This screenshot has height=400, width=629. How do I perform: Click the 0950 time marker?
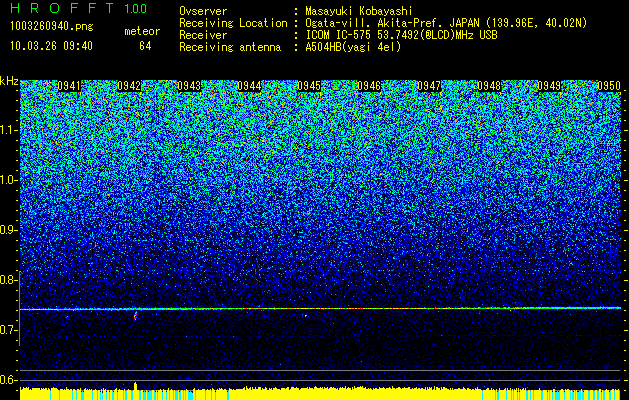coord(609,86)
